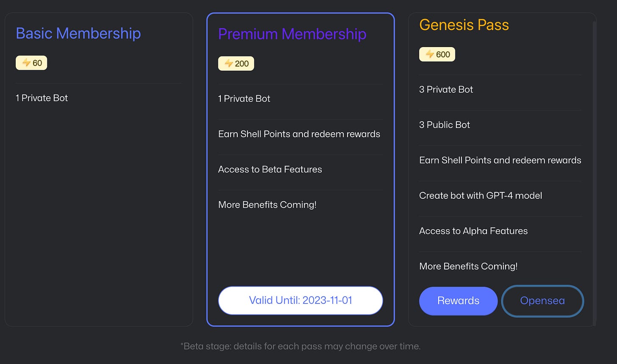Click Access to Beta Features item
Screen dimensions: 617x364
[270, 169]
